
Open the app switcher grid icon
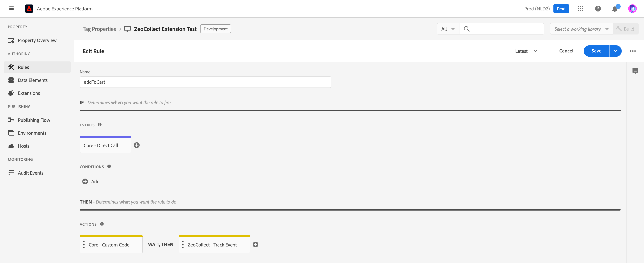point(580,9)
